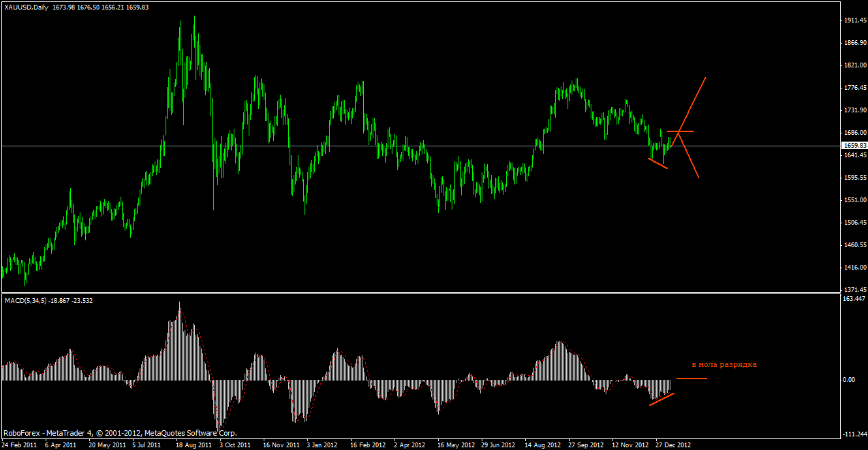Click the 29 Jun 2012 date label
This screenshot has width=868, height=450.
coord(498,445)
